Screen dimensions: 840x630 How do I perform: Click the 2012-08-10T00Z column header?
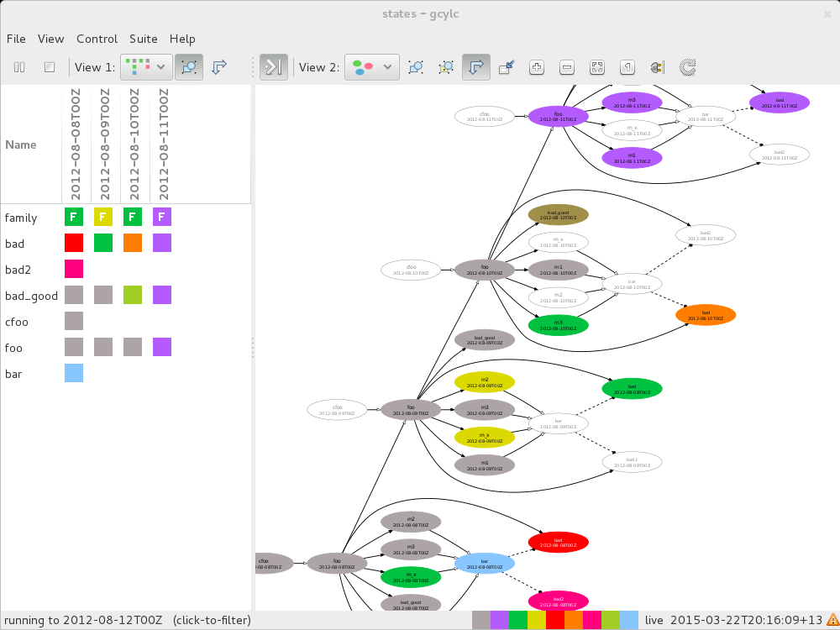point(134,144)
